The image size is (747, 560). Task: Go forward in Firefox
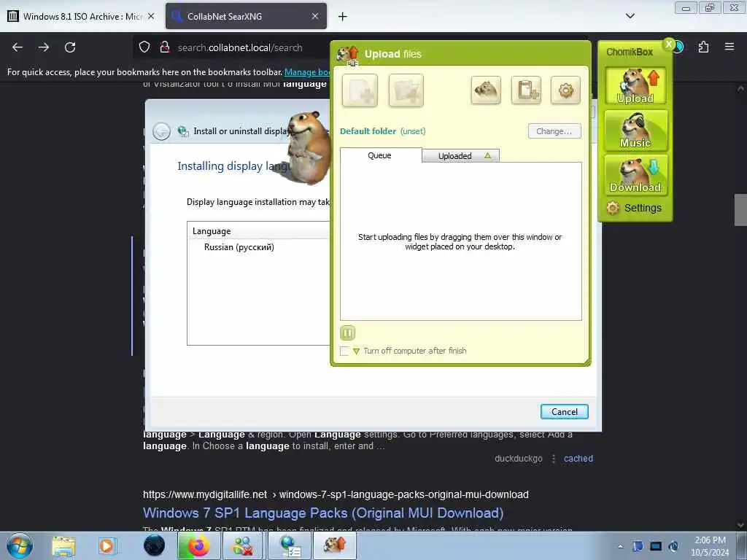[x=44, y=47]
